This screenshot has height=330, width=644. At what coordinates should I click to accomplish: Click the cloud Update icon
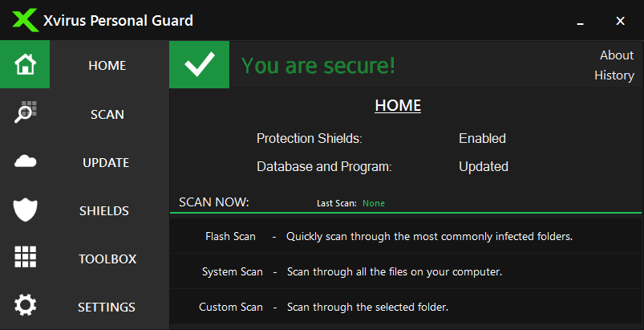pyautogui.click(x=25, y=162)
